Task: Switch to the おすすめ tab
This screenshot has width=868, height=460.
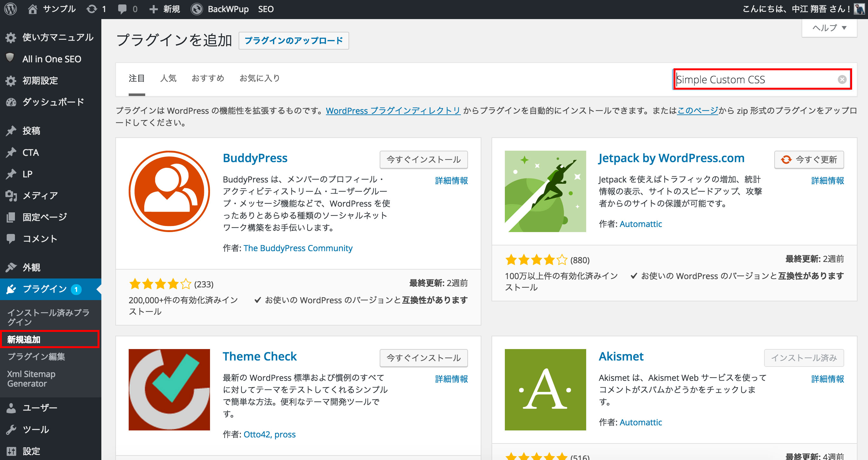Action: pyautogui.click(x=208, y=78)
